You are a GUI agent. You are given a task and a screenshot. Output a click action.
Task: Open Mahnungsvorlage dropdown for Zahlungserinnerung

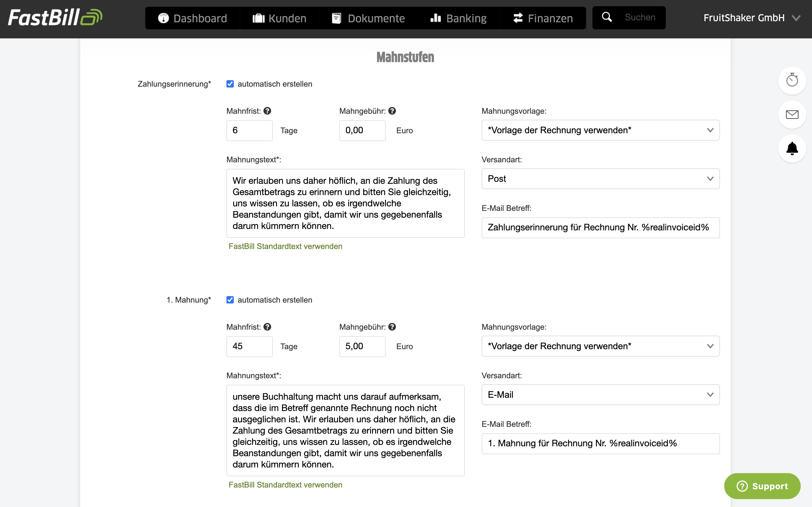(x=601, y=130)
